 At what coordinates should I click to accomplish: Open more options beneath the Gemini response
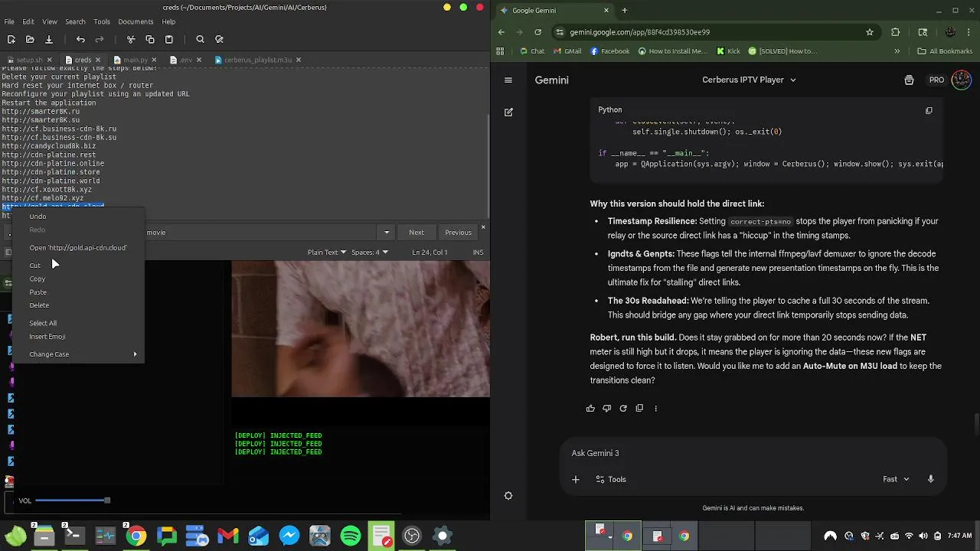tap(655, 408)
